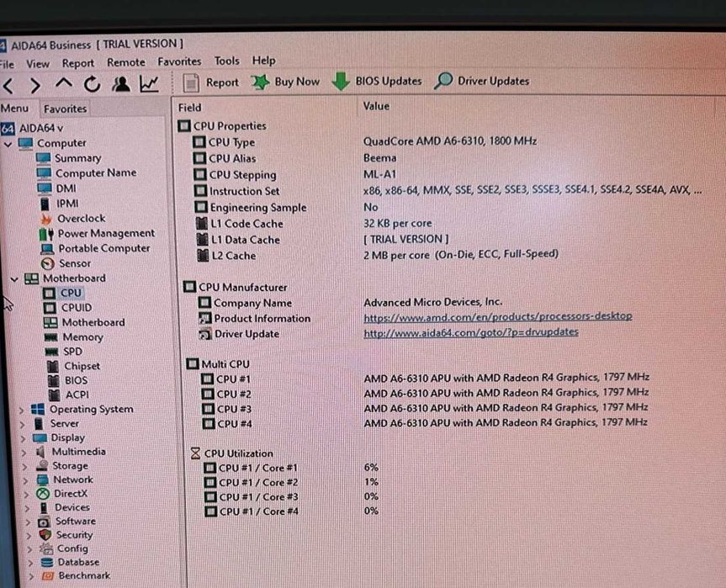This screenshot has width=726, height=588.
Task: Open the Help menu
Action: click(263, 61)
